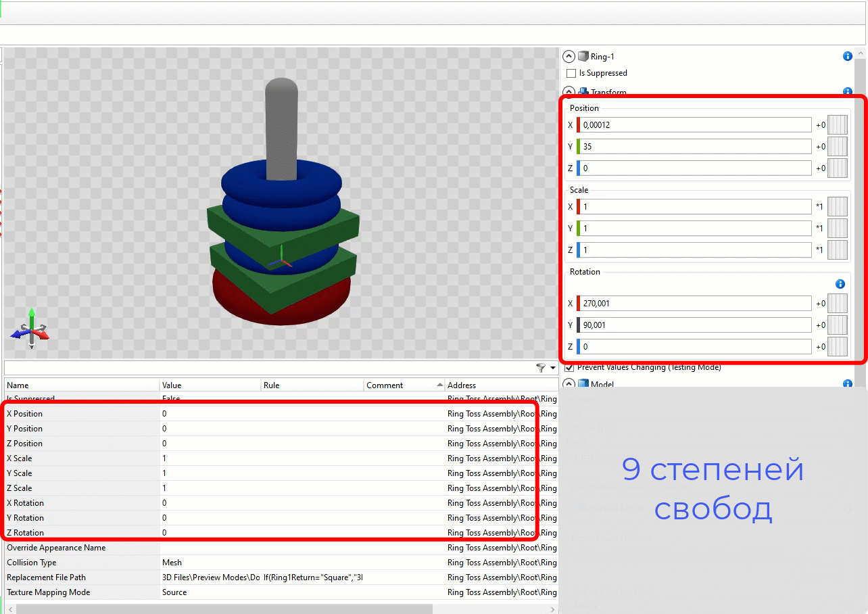Click the Rotation Y field showing 90,001
868x614 pixels.
coord(694,325)
